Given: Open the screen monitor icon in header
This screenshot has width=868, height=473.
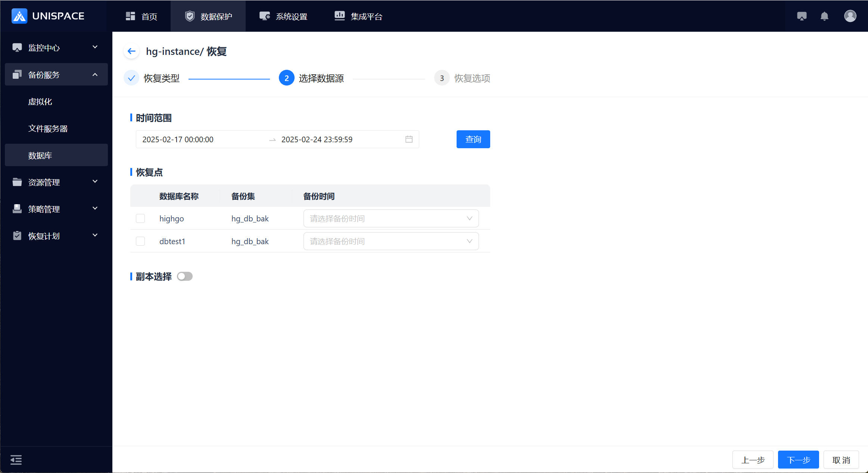Looking at the screenshot, I should click(802, 16).
